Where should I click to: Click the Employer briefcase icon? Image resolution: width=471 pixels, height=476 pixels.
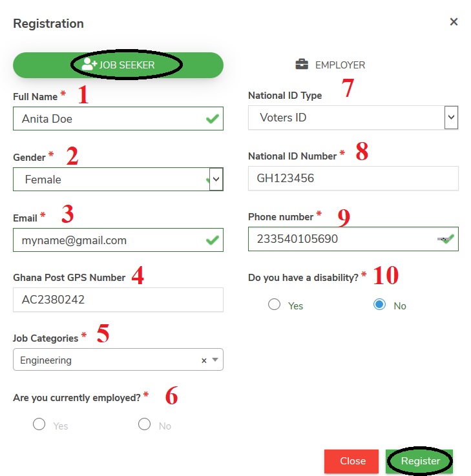pos(301,65)
